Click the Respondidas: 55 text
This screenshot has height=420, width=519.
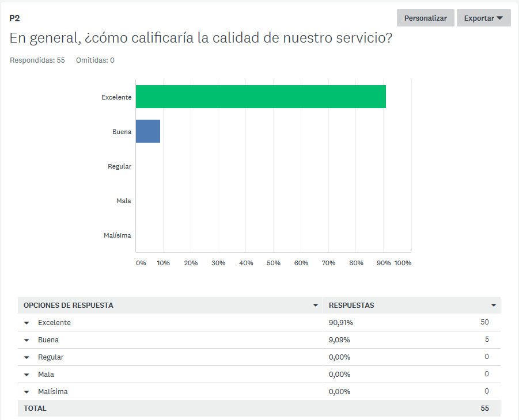pos(37,60)
